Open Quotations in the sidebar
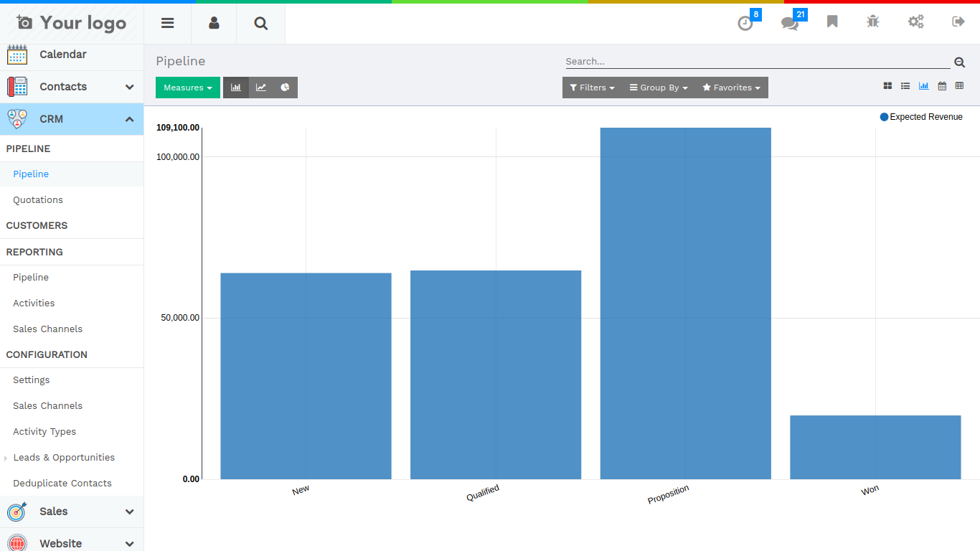Viewport: 980px width, 551px height. (38, 200)
